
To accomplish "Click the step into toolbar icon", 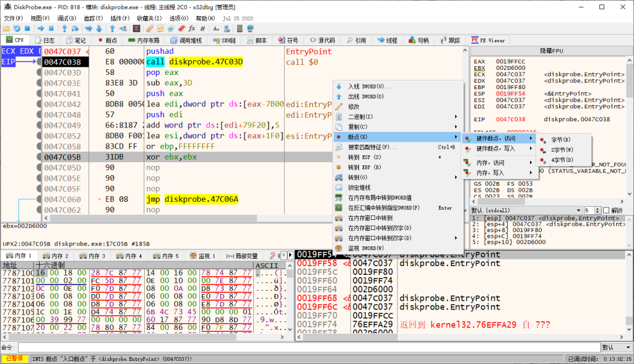I will (64, 28).
